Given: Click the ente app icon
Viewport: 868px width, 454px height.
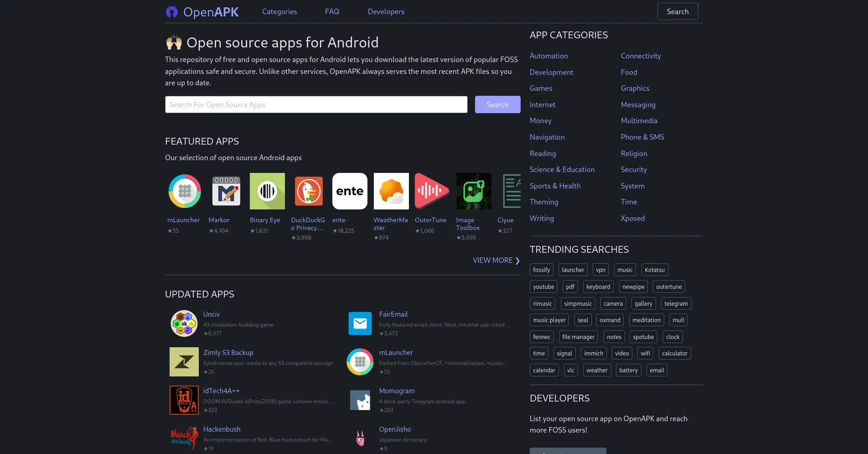Looking at the screenshot, I should [x=349, y=191].
